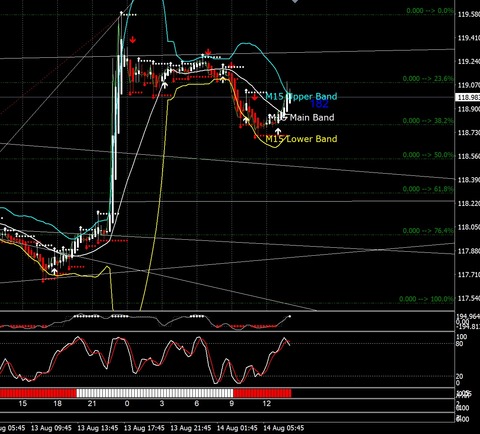Click hour label 12 in the session row
This screenshot has height=434, width=480.
pyautogui.click(x=266, y=404)
